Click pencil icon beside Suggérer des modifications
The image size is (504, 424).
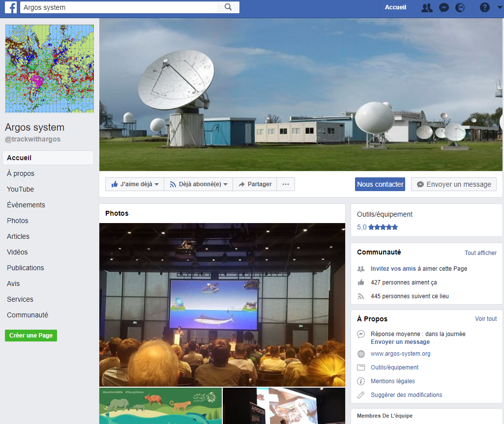coord(361,395)
